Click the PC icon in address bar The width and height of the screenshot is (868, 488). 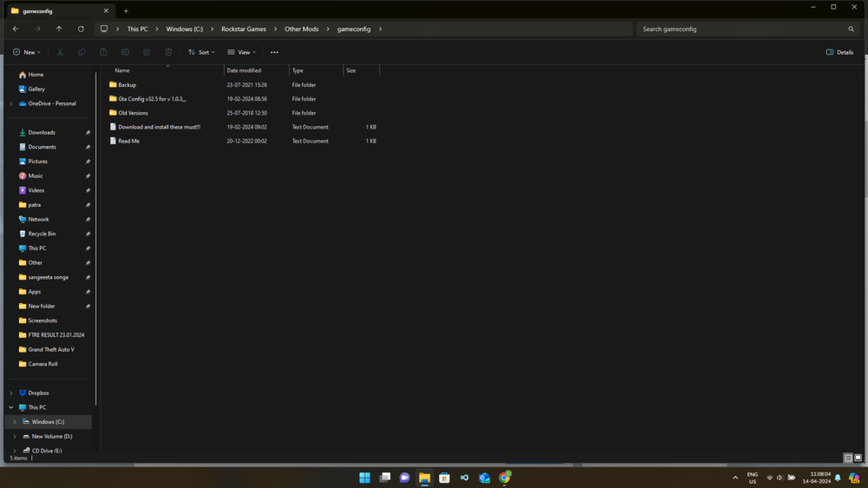pos(104,29)
